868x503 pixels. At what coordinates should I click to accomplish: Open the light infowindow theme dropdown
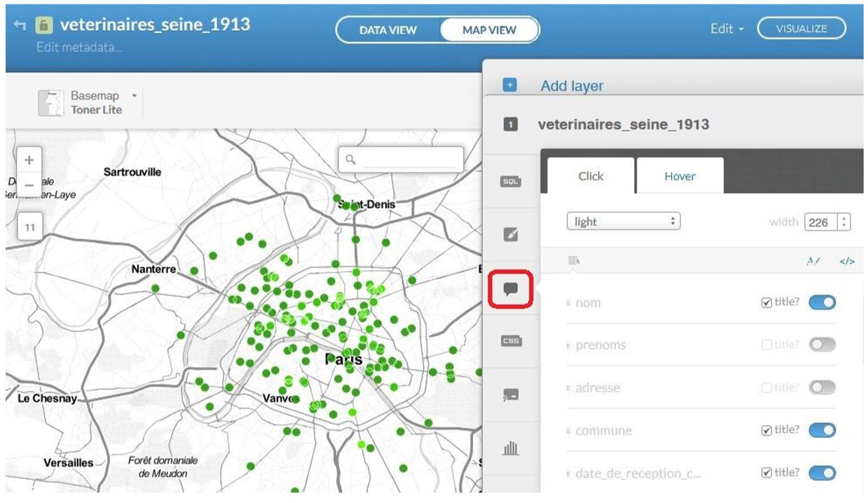623,221
